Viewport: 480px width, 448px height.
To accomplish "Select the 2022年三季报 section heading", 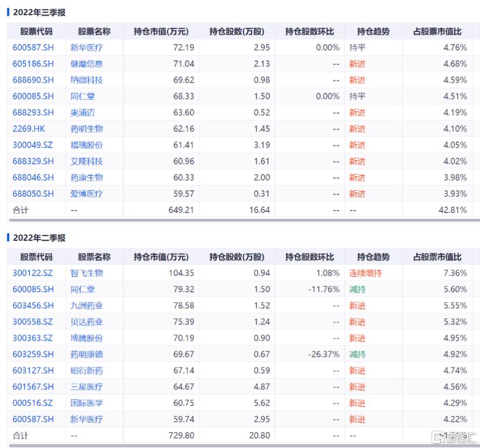I will click(x=39, y=12).
